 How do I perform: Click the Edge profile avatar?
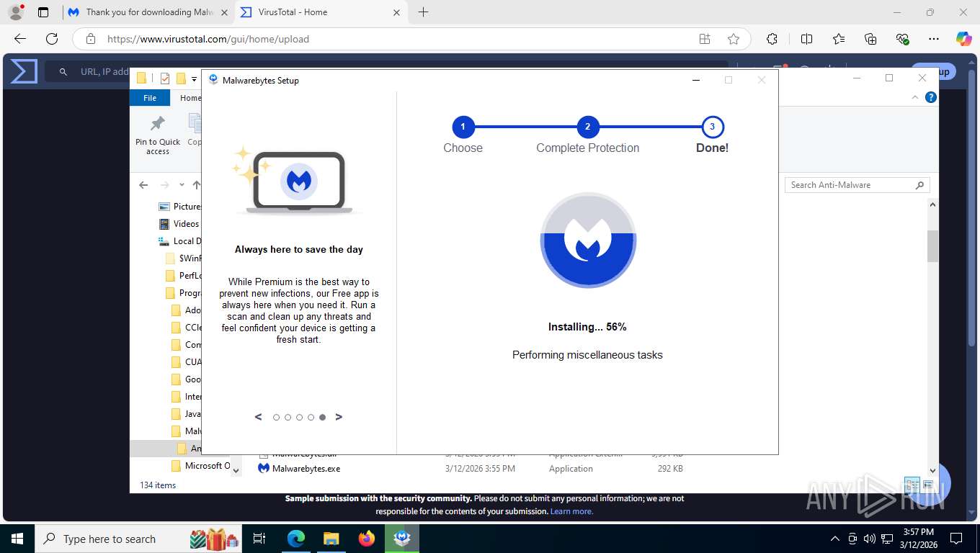15,12
